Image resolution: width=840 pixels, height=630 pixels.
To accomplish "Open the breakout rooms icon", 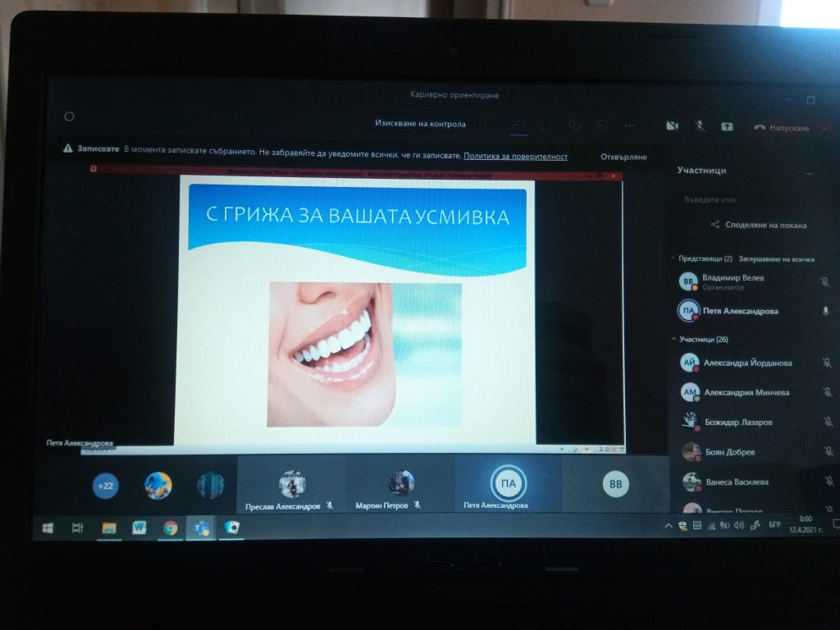I will click(602, 126).
